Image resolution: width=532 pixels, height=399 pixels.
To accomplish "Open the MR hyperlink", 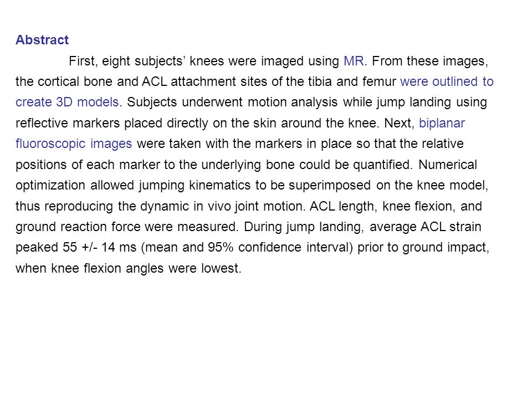I will click(x=354, y=61).
